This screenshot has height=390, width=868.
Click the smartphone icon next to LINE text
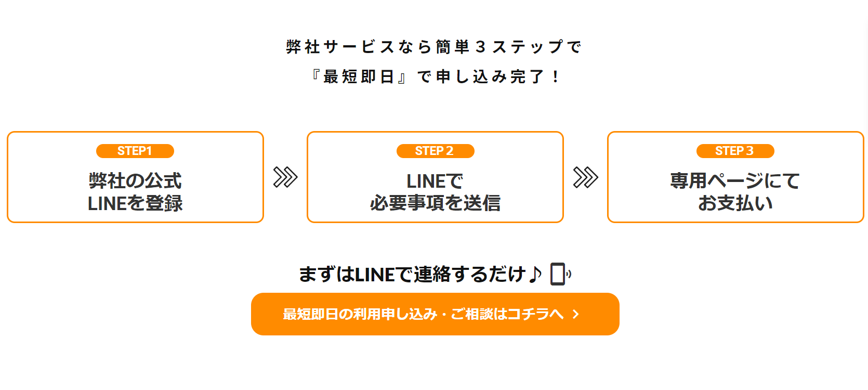click(557, 273)
